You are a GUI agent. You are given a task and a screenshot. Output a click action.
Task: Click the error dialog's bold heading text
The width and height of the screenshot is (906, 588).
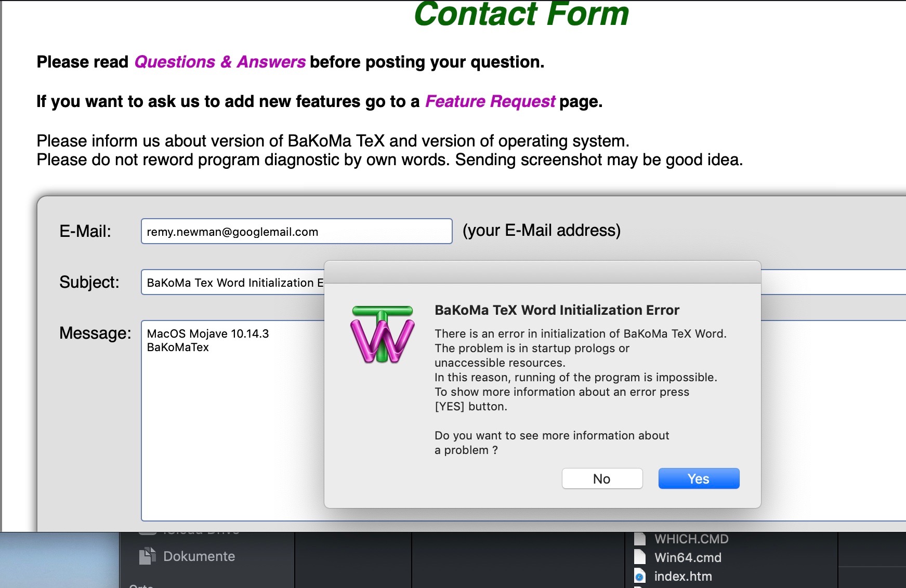557,310
